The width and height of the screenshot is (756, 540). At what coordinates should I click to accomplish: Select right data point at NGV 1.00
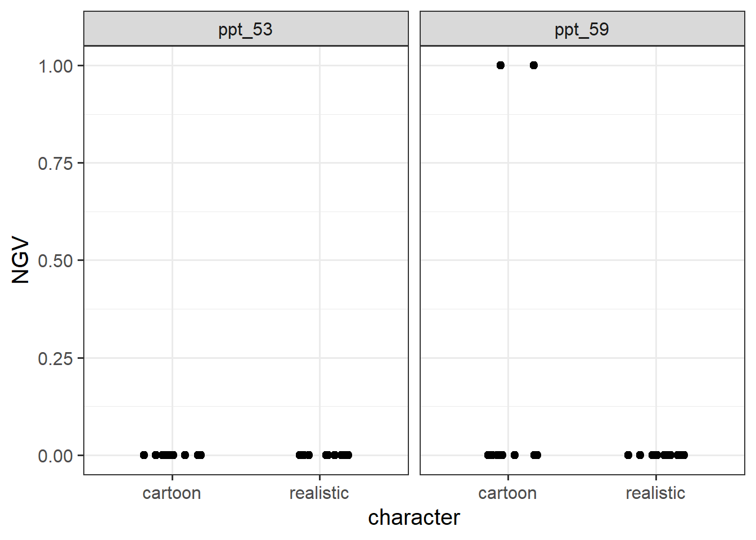point(534,65)
